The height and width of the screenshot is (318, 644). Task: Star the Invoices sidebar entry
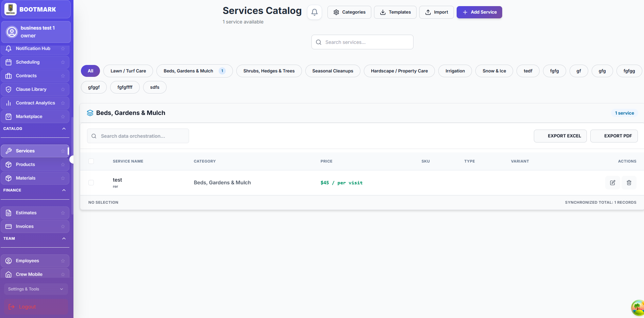(x=63, y=227)
